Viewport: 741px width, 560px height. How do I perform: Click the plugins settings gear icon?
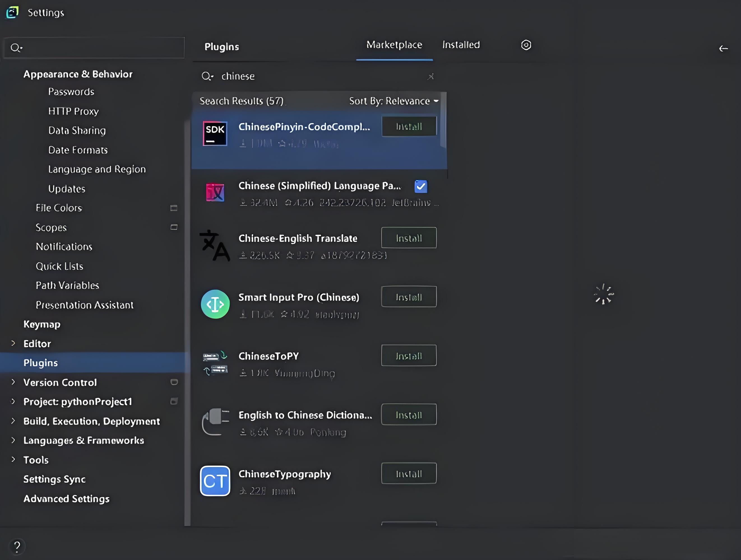(526, 45)
